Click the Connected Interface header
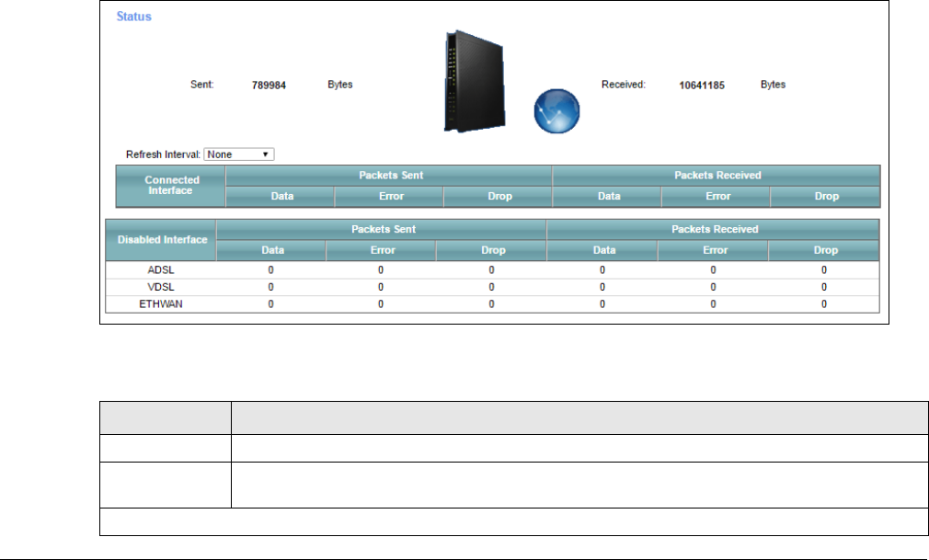This screenshot has width=929, height=560. (171, 186)
